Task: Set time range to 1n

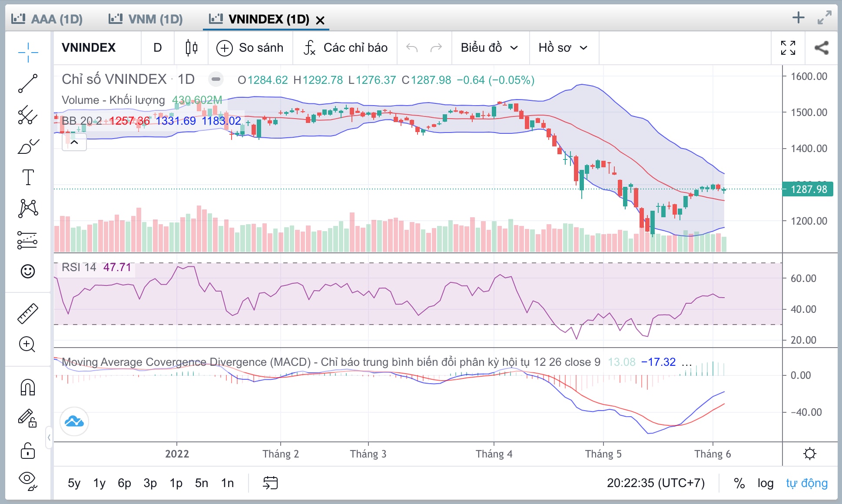Action: [x=227, y=483]
